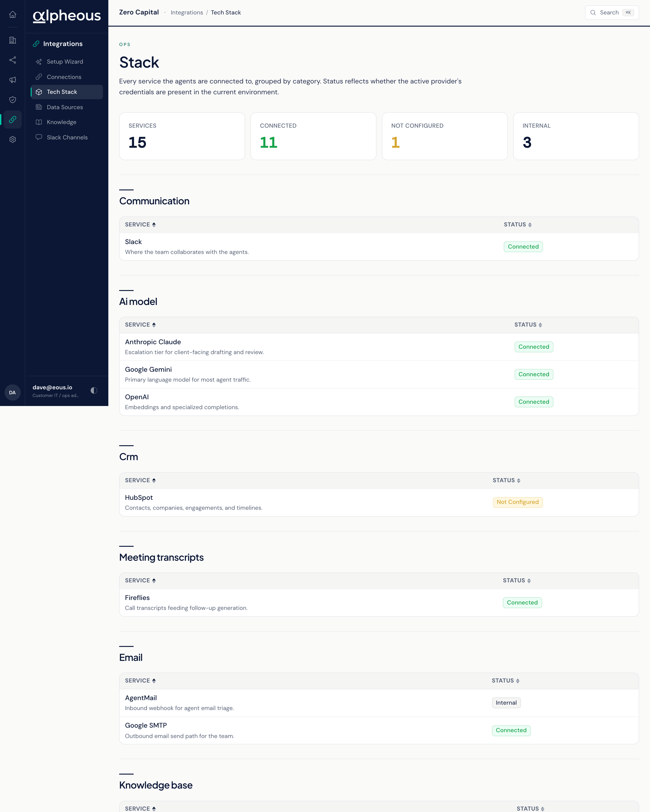Viewport: 650px width, 812px height.
Task: Select the green link icon in rail
Action: [12, 119]
